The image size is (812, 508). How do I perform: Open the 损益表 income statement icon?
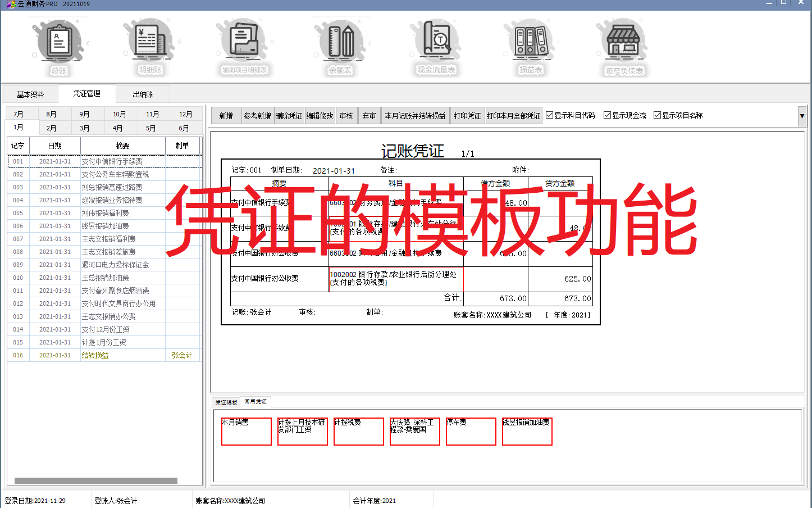(530, 46)
